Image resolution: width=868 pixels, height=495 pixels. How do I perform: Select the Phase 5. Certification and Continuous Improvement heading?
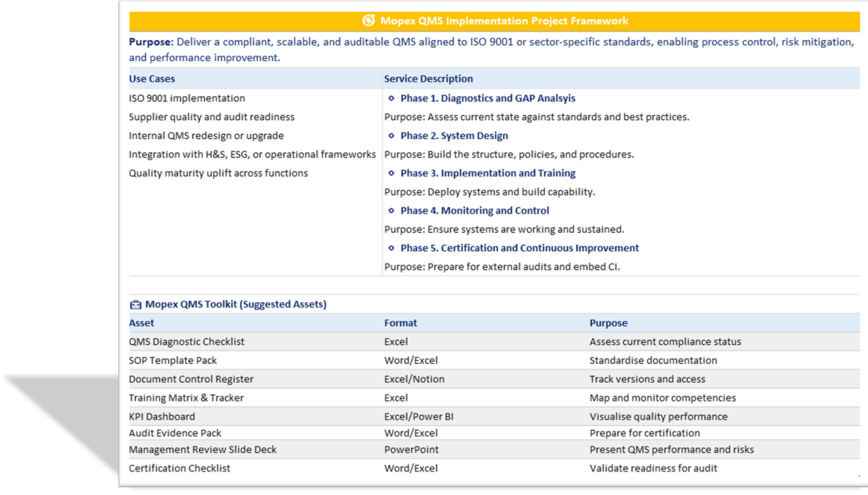click(x=519, y=248)
